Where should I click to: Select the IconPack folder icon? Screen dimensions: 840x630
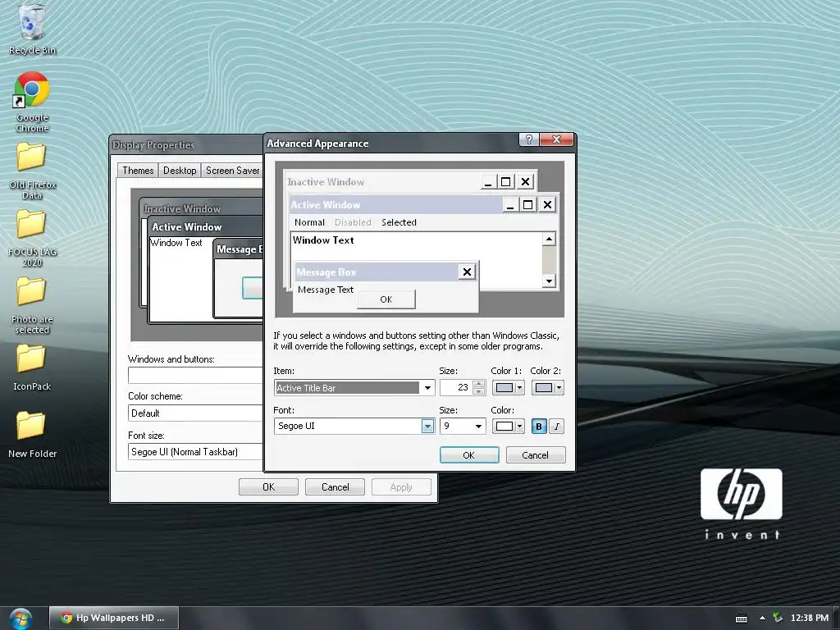click(x=31, y=358)
